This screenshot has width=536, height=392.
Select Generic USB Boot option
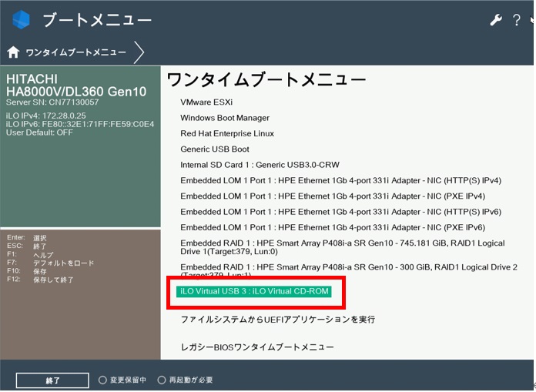(215, 149)
